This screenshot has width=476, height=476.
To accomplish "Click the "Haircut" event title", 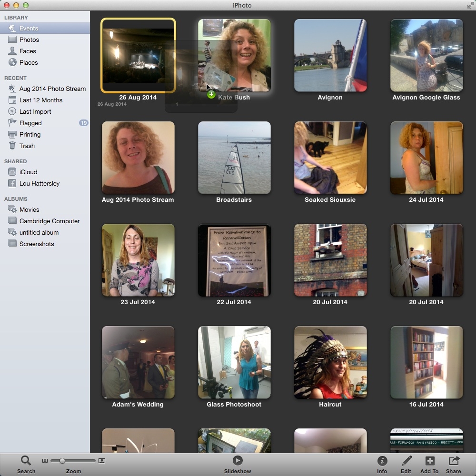I will pos(330,404).
